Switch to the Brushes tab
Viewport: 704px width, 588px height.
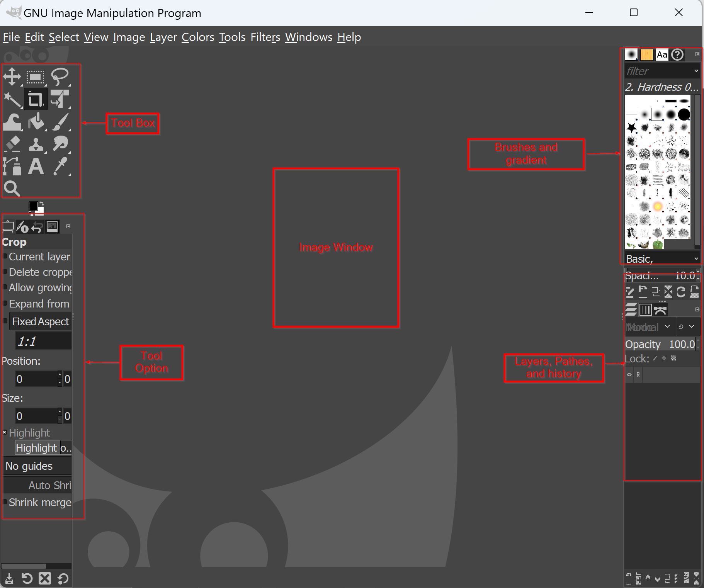[x=631, y=54]
